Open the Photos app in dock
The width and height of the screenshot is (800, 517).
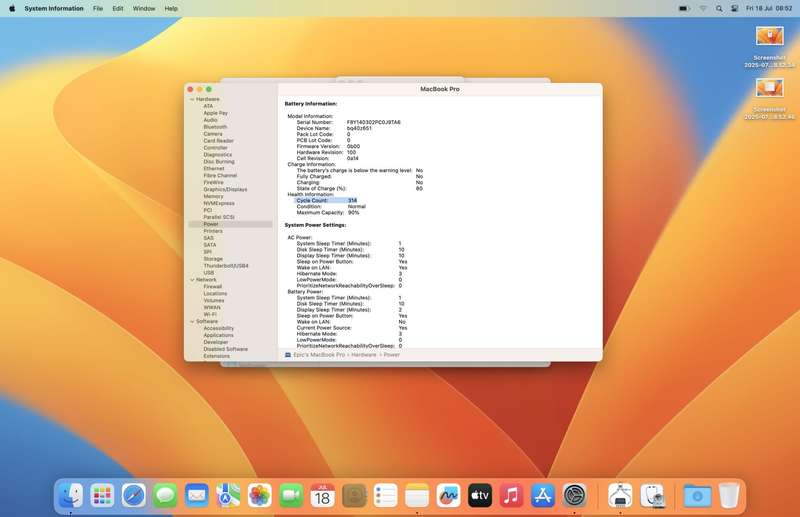[260, 495]
